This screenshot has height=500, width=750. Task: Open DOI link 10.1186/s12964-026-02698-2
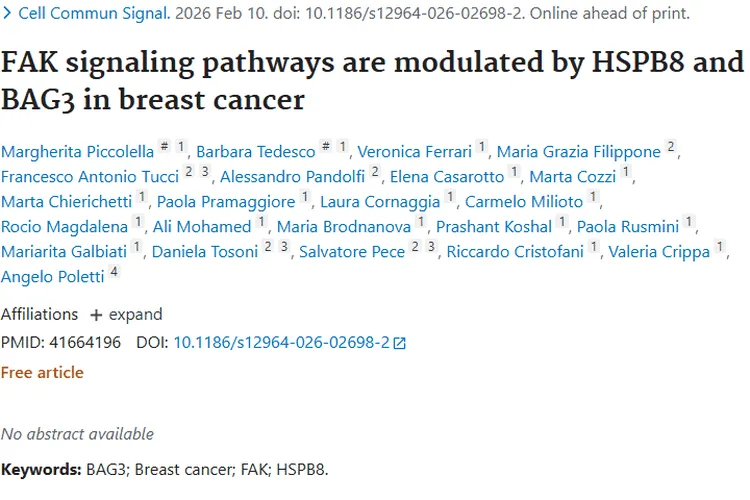(281, 342)
